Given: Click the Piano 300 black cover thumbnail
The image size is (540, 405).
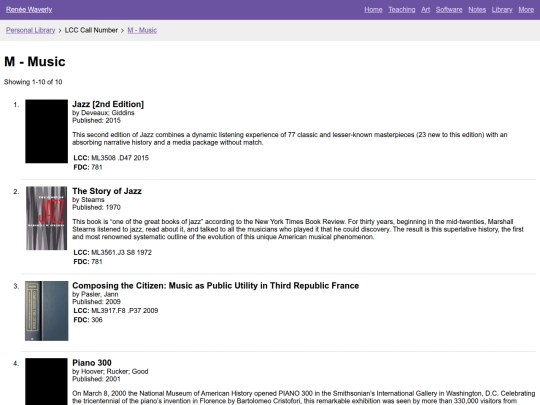Looking at the screenshot, I should (46, 382).
